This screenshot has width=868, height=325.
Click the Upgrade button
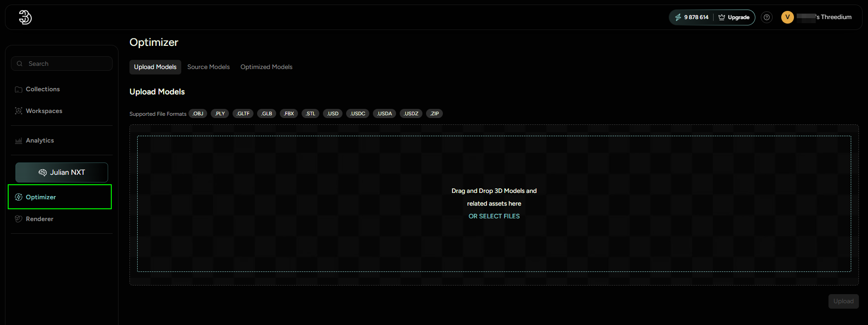coord(734,17)
